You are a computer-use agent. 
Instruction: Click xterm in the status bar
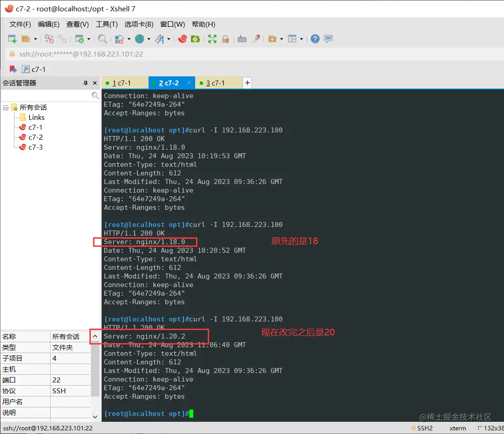458,428
